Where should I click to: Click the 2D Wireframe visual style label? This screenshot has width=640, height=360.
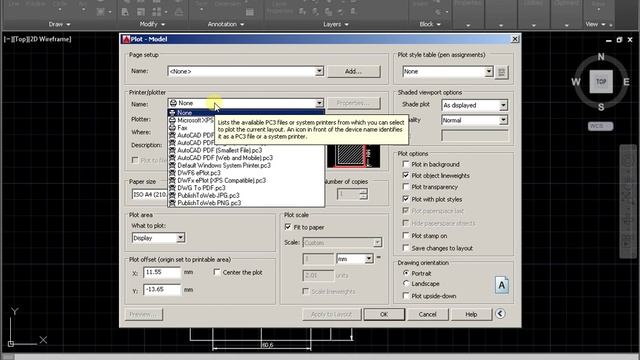pyautogui.click(x=50, y=39)
